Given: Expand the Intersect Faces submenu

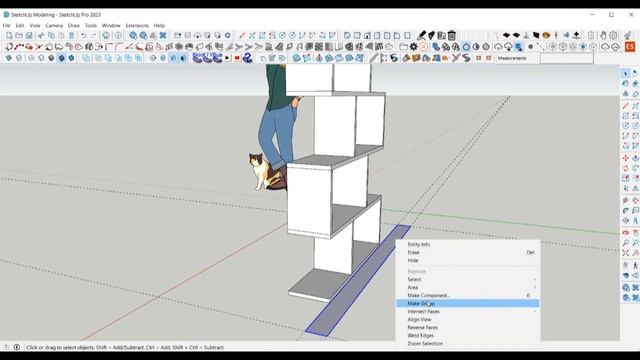Looking at the screenshot, I should (468, 311).
